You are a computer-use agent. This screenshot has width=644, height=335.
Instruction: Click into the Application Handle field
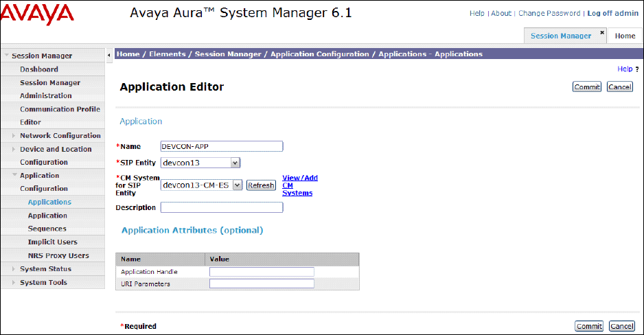(x=262, y=272)
